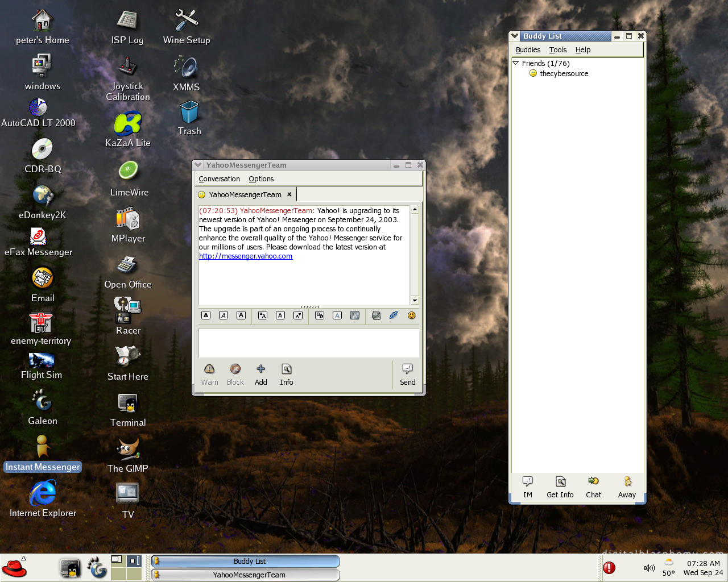728x582 pixels.
Task: Open peter's Home desktop icon
Action: point(43,27)
